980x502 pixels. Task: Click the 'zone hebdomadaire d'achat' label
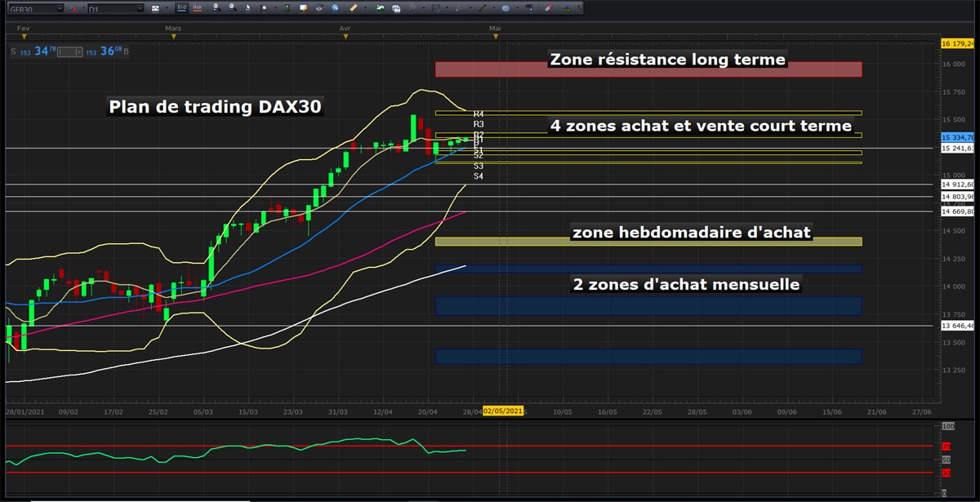coord(692,233)
